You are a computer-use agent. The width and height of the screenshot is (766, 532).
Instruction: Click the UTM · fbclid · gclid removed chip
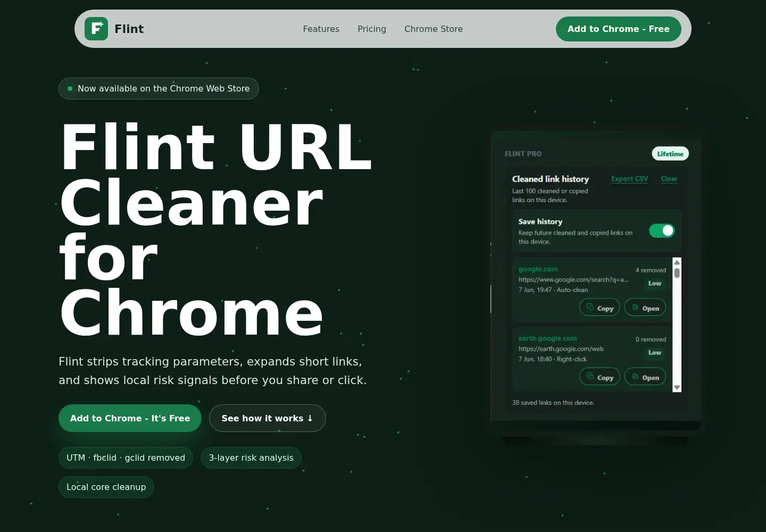[x=126, y=458]
